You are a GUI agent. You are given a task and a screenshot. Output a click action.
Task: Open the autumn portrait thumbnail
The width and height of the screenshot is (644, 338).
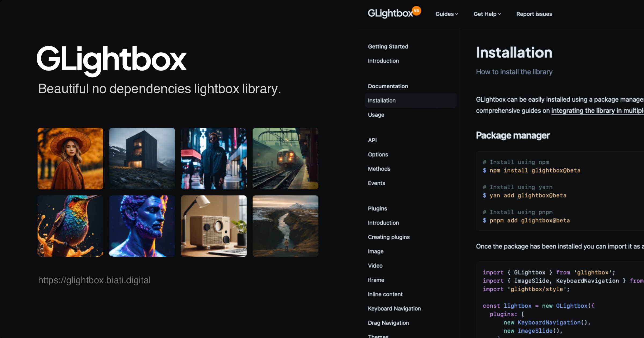(x=70, y=159)
